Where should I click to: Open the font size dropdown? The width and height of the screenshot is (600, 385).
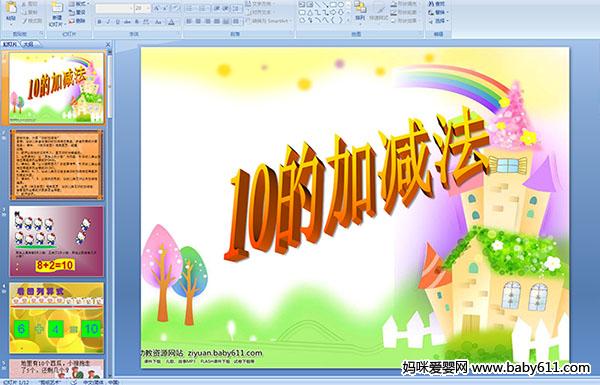point(148,8)
